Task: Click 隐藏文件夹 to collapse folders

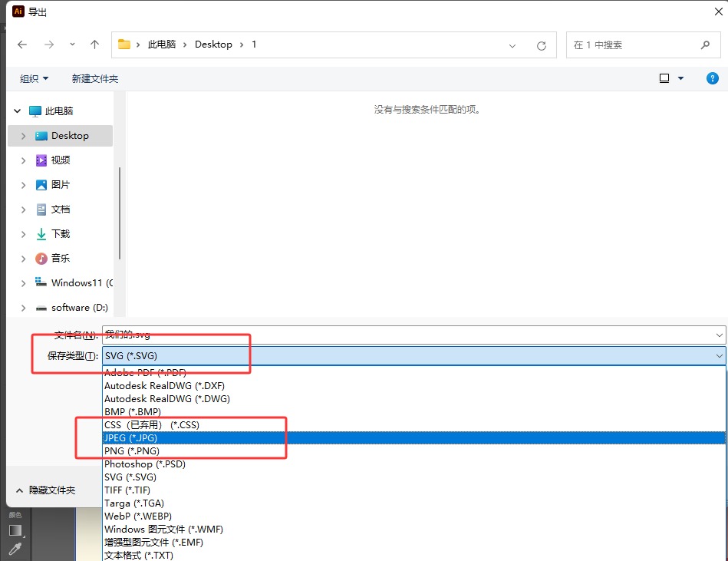Action: click(52, 490)
